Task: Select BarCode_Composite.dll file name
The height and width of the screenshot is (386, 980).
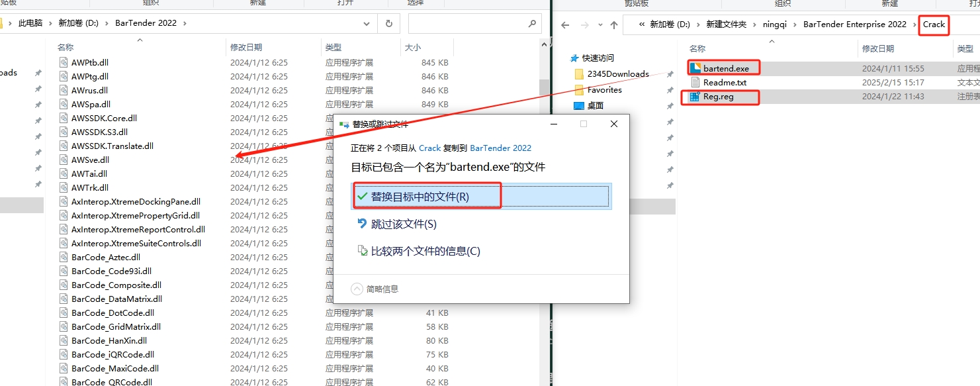Action: [116, 285]
